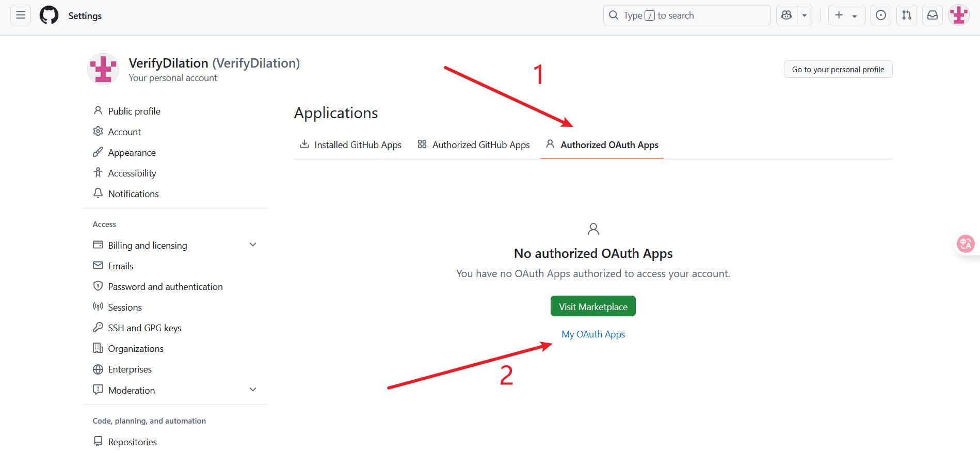This screenshot has width=980, height=453.
Task: Switch to Installed GitHub Apps tab
Action: pos(351,145)
